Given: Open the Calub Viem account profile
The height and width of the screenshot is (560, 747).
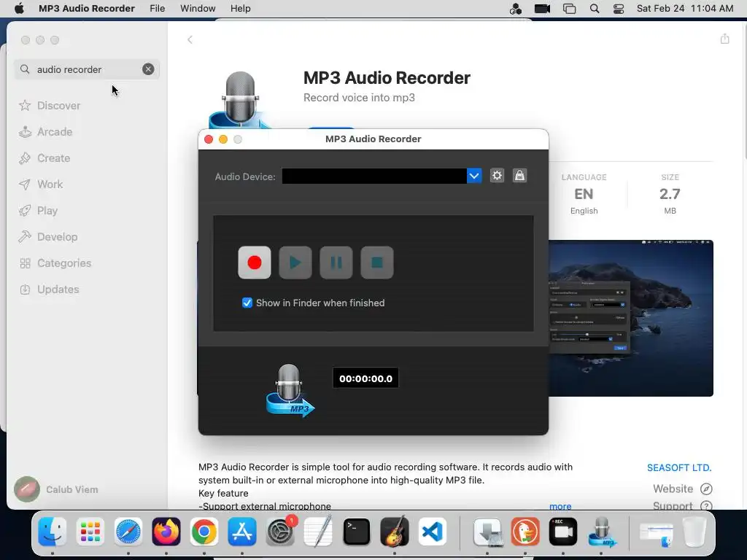Looking at the screenshot, I should (56, 489).
